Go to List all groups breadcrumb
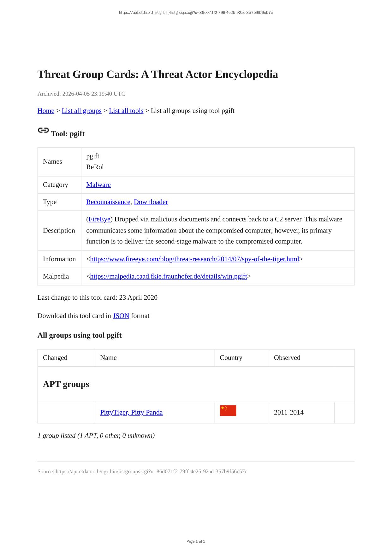The image size is (392, 554). 81,111
